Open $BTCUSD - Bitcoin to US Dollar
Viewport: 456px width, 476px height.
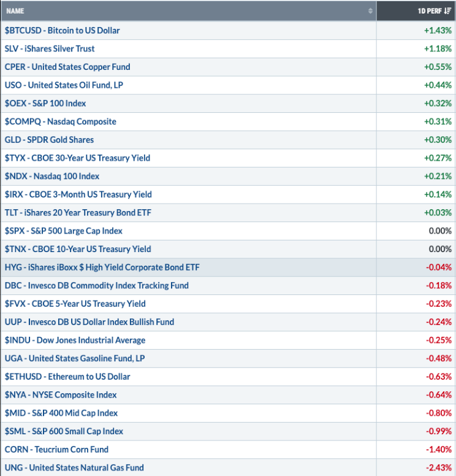(x=62, y=30)
